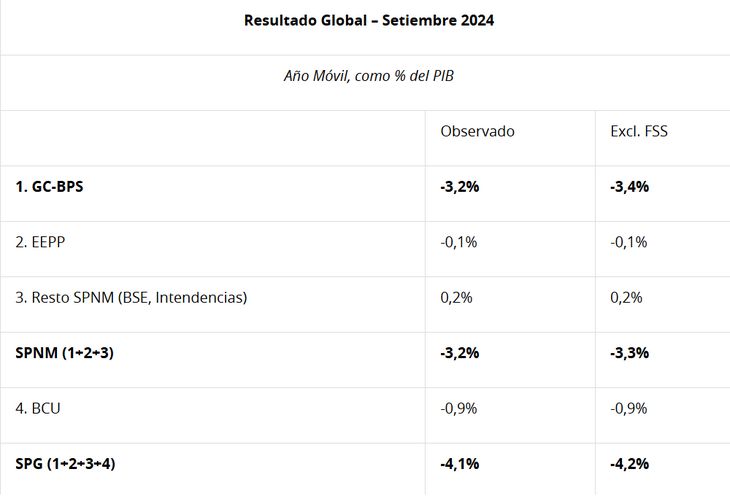The image size is (730, 496).
Task: Select the EEPP Observado value -0,1%
Action: click(459, 242)
